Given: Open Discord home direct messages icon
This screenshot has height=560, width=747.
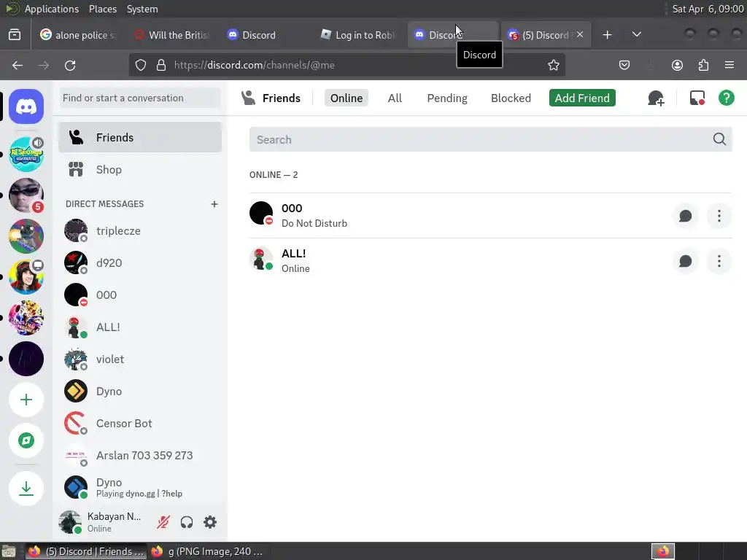Looking at the screenshot, I should pyautogui.click(x=26, y=106).
